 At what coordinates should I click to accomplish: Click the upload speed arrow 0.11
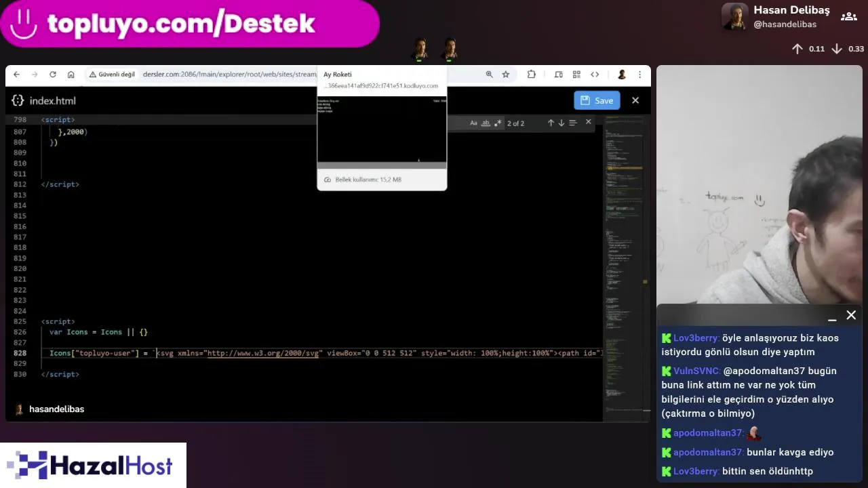coord(797,49)
